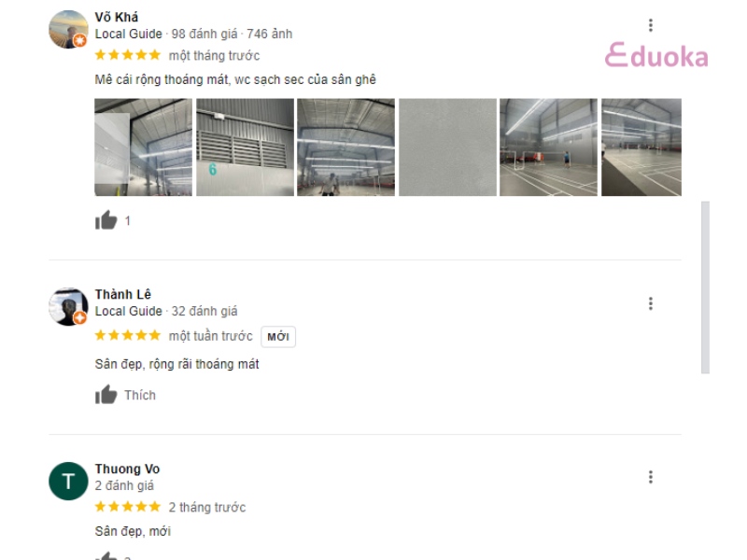Click thumbs-up icon on Thành Lê's review
This screenshot has height=560, width=747.
(x=106, y=395)
